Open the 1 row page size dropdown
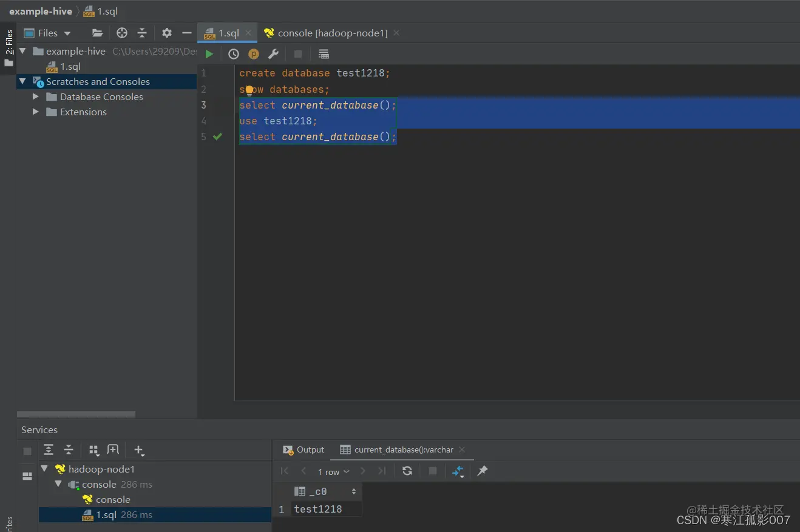The image size is (800, 532). (x=334, y=471)
